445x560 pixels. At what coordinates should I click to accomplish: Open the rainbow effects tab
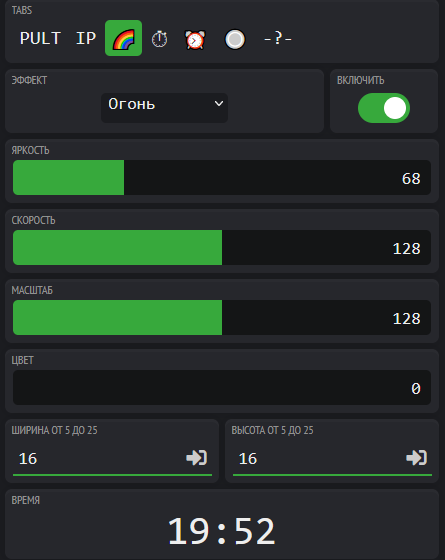(x=123, y=38)
